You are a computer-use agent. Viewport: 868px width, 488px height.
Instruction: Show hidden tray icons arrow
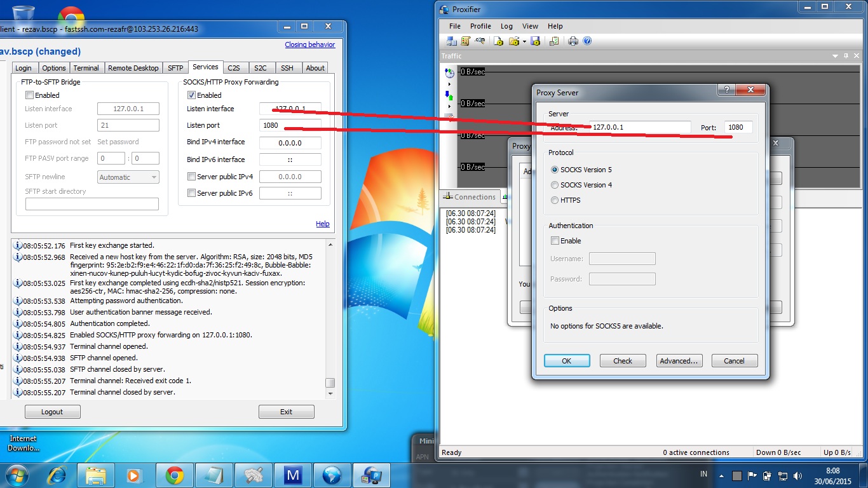(721, 475)
